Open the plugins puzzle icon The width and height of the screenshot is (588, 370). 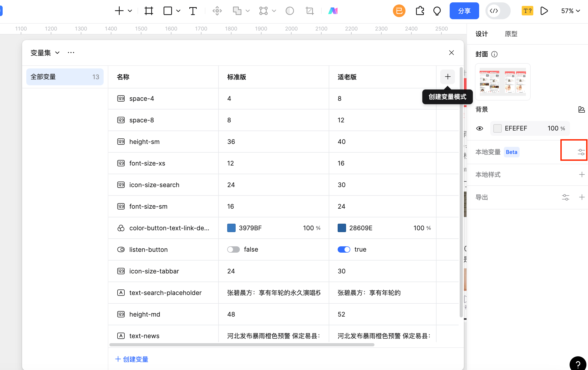(x=420, y=11)
